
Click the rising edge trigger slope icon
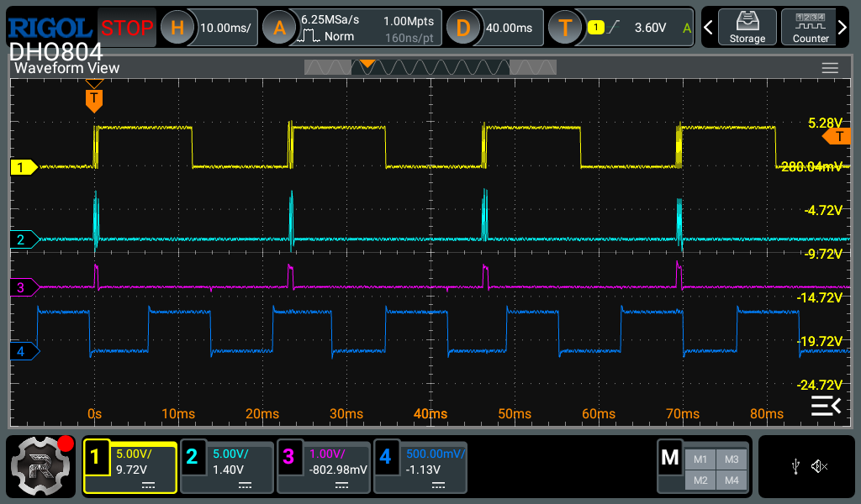click(x=613, y=27)
